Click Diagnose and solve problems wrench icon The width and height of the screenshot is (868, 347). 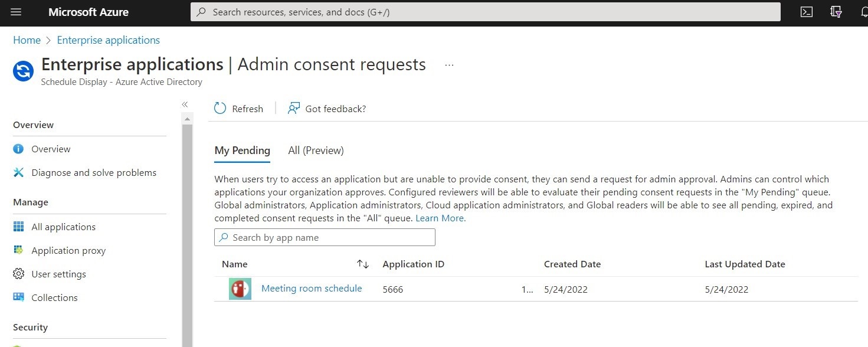coord(19,172)
